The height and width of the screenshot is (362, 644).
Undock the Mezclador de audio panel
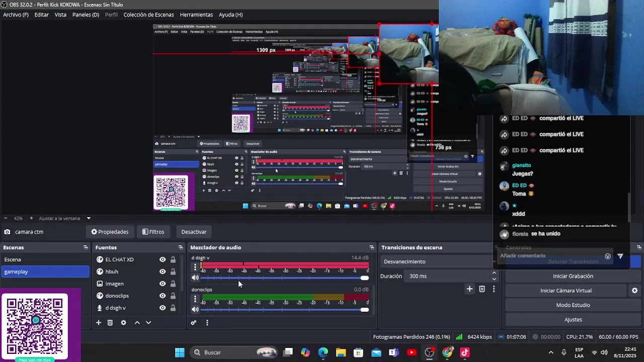coord(372,247)
